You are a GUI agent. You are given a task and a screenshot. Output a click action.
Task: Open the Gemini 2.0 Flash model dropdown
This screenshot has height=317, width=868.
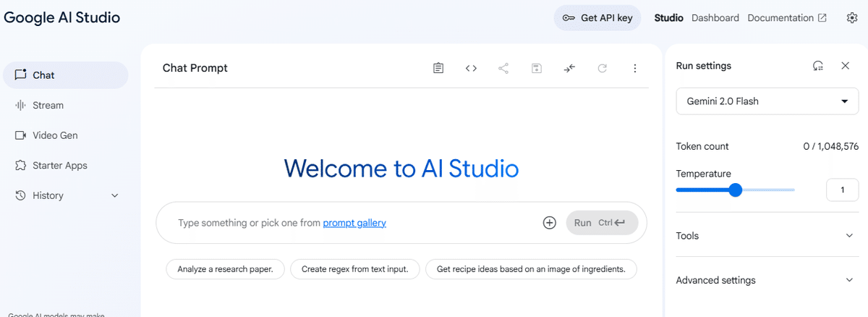[x=767, y=101]
